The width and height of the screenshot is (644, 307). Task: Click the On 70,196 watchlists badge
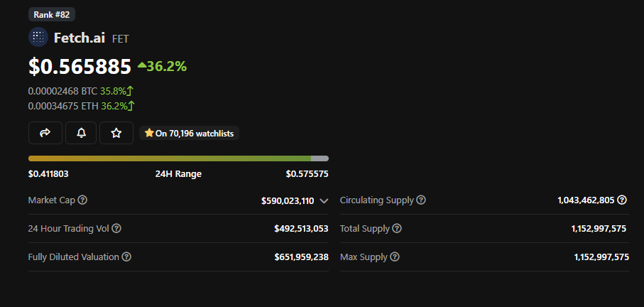pos(190,133)
